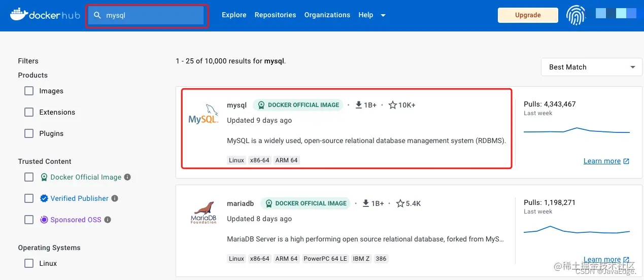Check the Linux operating system filter
The width and height of the screenshot is (644, 280).
coord(29,263)
